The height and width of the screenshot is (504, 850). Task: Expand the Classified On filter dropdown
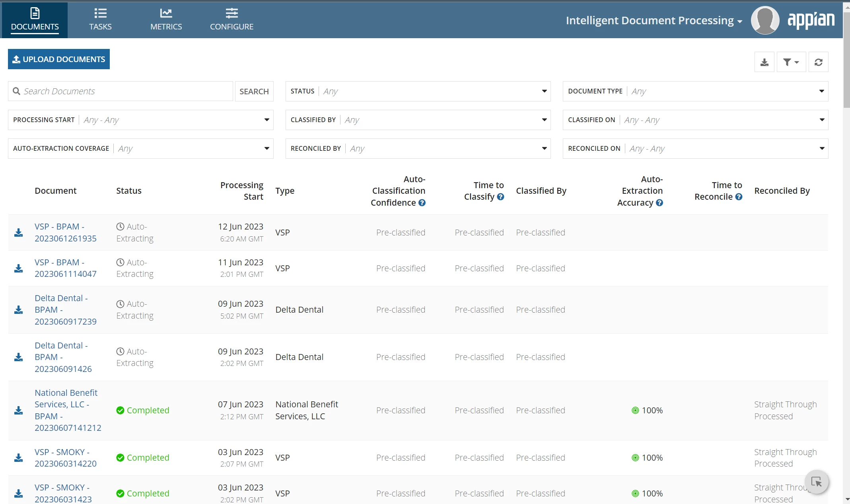[695, 120]
